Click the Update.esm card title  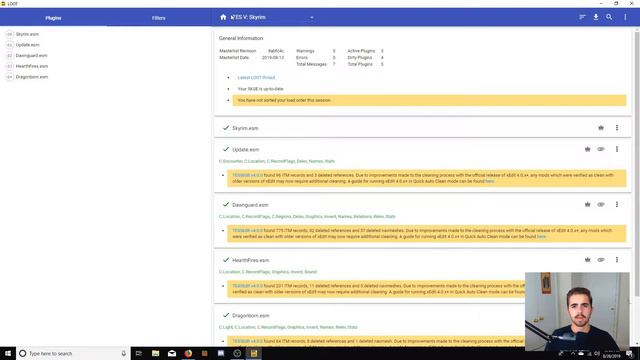point(245,149)
